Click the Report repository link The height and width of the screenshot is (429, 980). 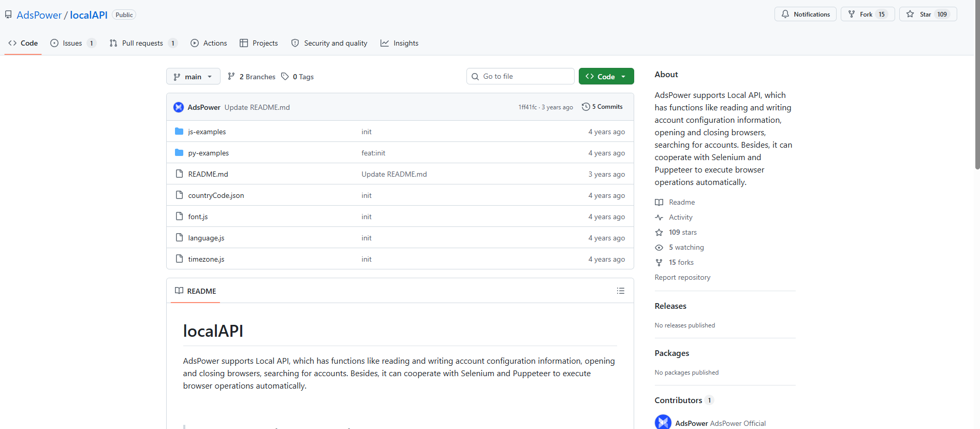pyautogui.click(x=682, y=277)
